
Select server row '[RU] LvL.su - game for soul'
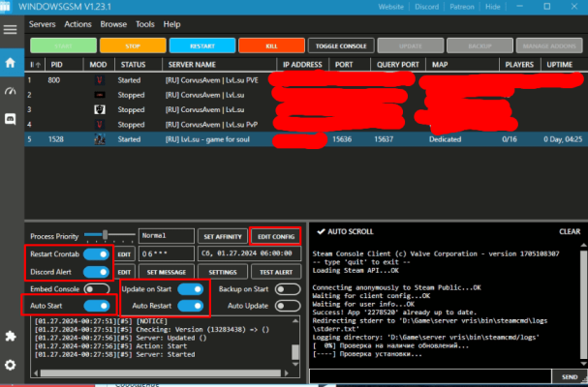[306, 139]
